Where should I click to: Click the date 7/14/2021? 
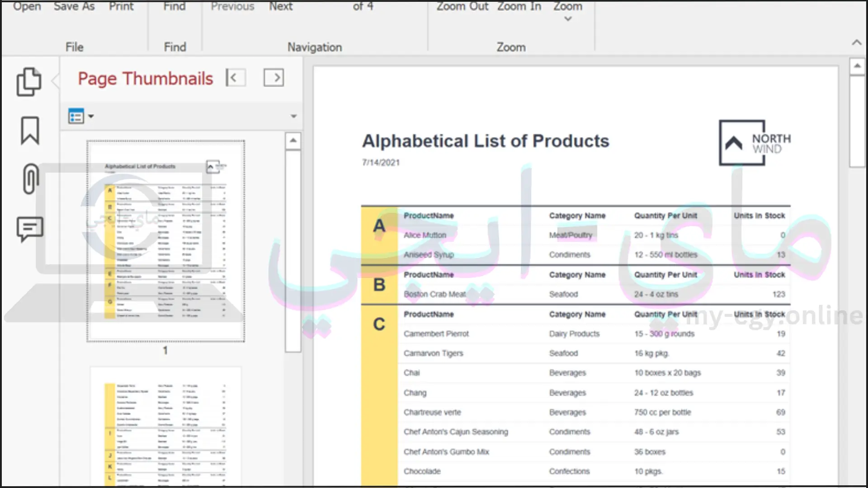click(381, 163)
